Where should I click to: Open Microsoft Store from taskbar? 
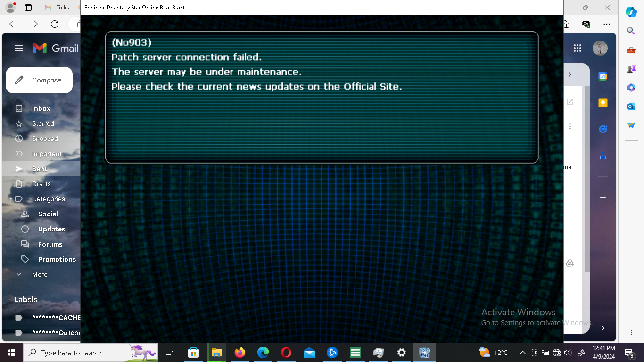pyautogui.click(x=193, y=353)
